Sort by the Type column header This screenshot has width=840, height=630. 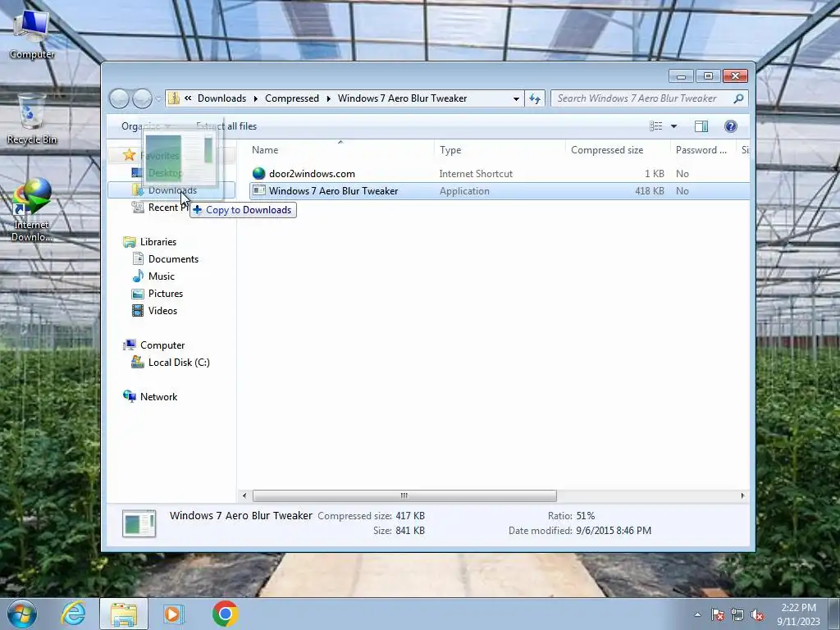point(500,150)
